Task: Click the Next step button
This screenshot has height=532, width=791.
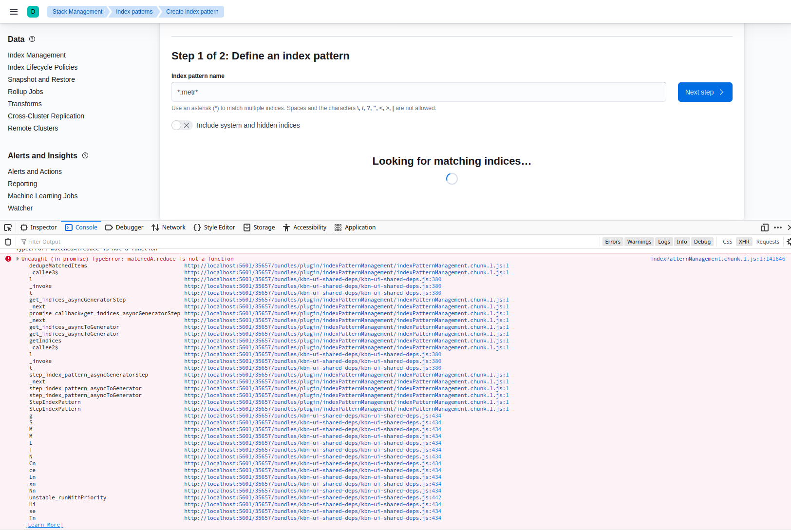Action: coord(705,92)
